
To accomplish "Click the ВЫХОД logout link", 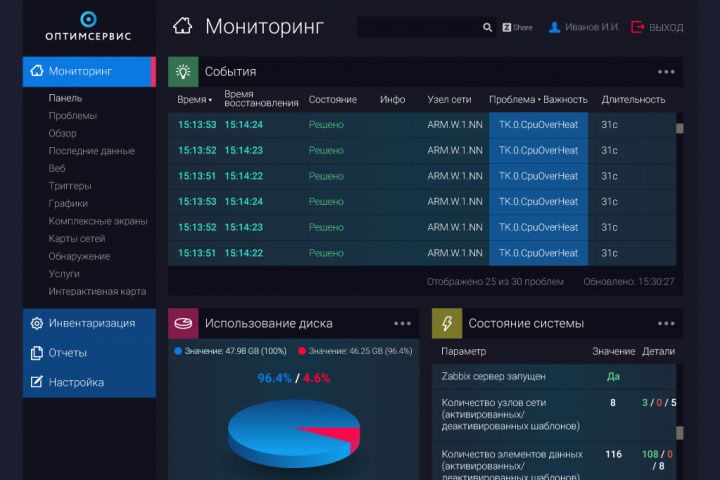I will 666,28.
